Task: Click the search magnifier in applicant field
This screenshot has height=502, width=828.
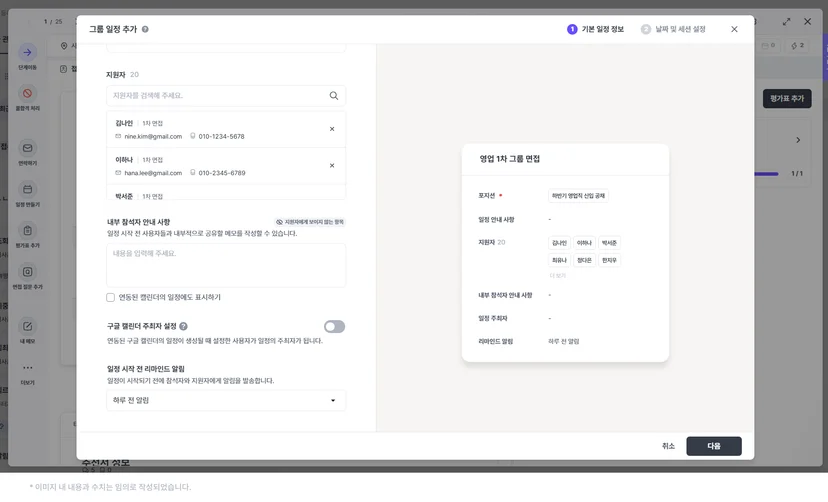Action: coord(334,96)
